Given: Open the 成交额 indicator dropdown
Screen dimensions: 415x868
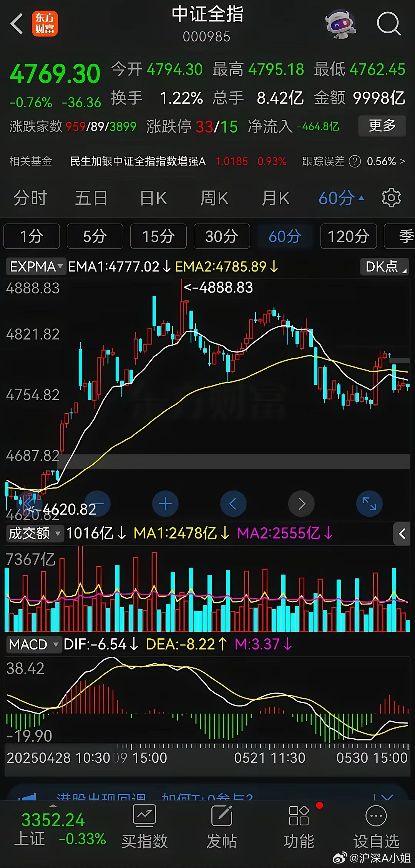Looking at the screenshot, I should 35,533.
